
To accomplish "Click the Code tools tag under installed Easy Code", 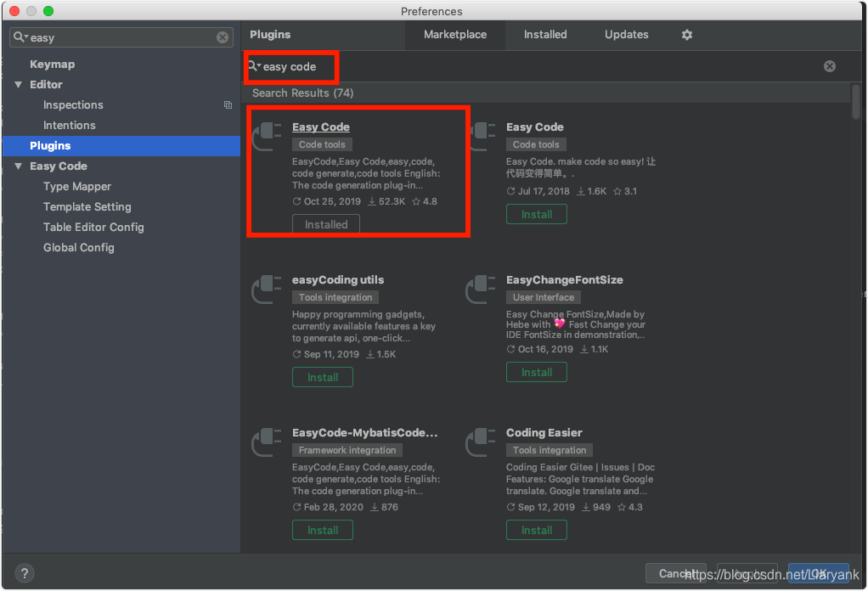I will pyautogui.click(x=322, y=144).
